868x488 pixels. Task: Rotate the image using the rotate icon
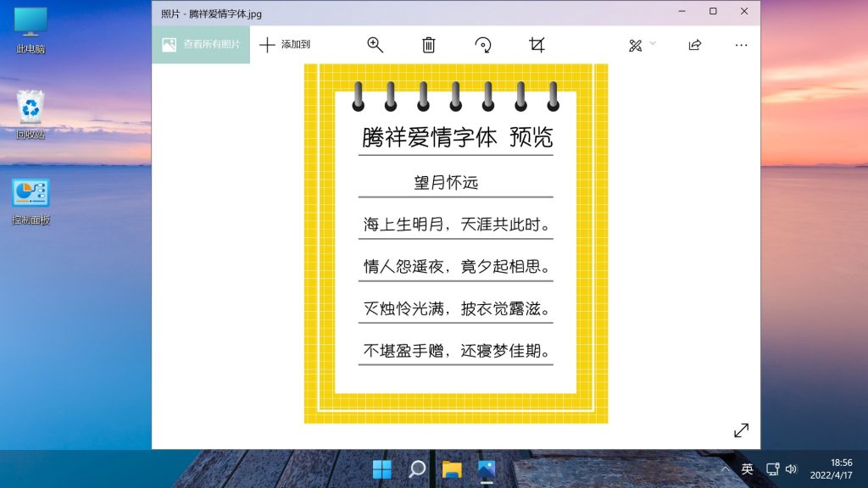(x=483, y=45)
